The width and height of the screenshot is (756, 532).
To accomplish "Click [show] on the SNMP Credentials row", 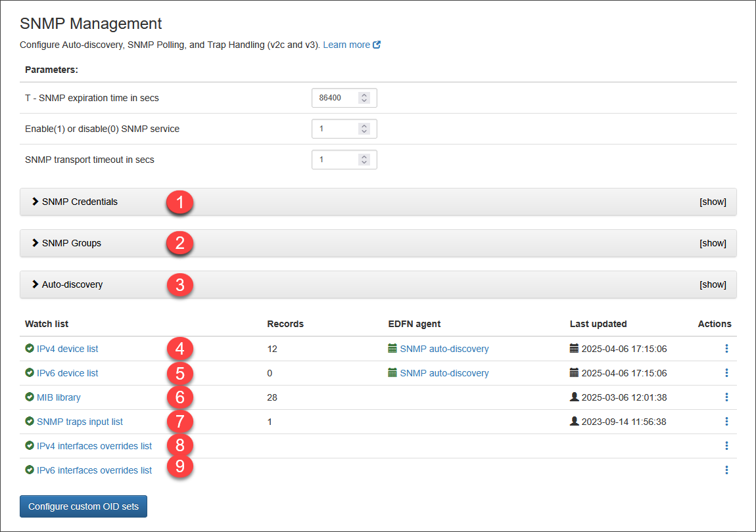I will (x=713, y=202).
